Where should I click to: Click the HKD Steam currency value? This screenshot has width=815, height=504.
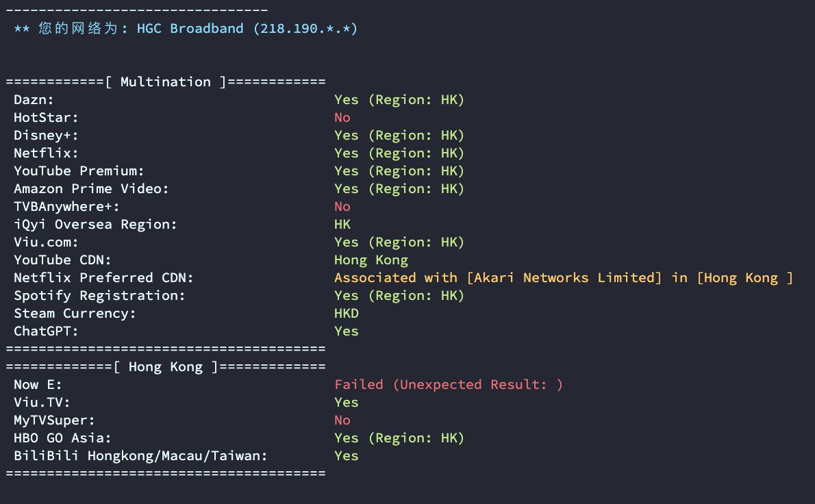346,313
